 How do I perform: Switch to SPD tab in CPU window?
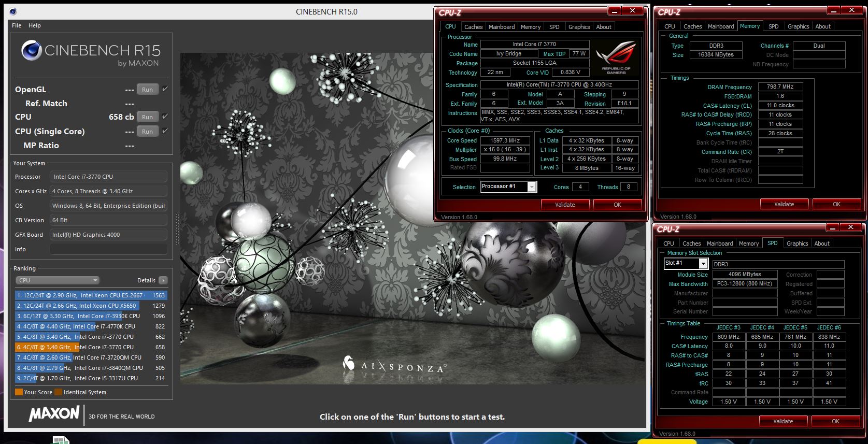(x=554, y=27)
